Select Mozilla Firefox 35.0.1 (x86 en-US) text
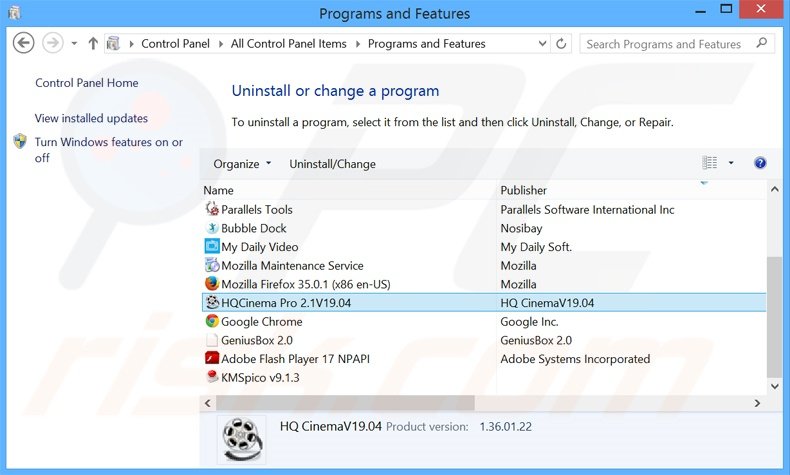Viewport: 790px width, 475px height. [x=306, y=284]
